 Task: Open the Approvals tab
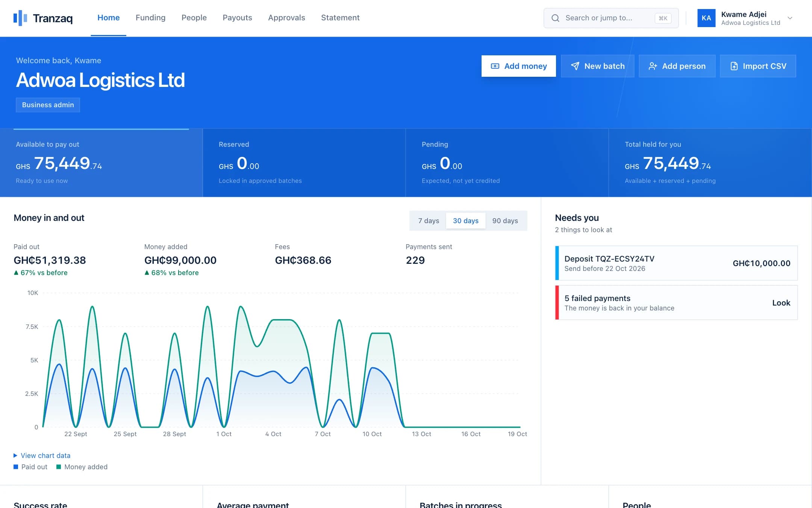point(286,18)
